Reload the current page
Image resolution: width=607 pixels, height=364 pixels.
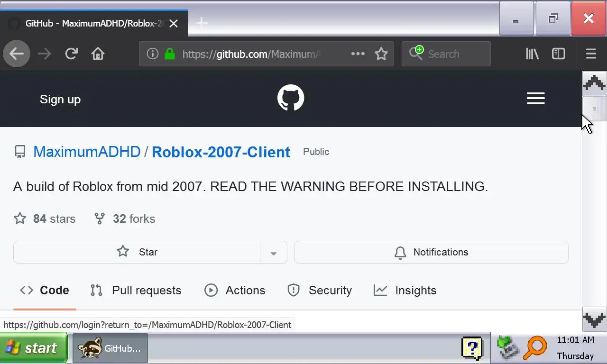pyautogui.click(x=71, y=54)
